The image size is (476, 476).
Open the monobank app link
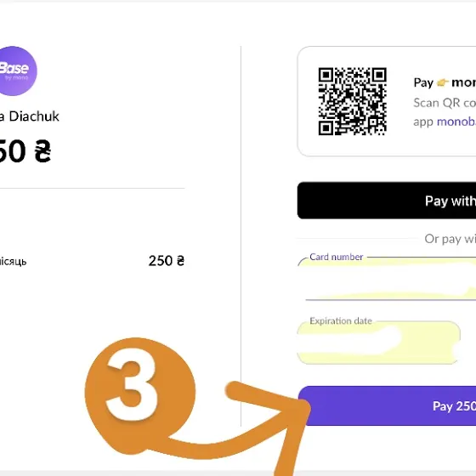[x=456, y=122]
